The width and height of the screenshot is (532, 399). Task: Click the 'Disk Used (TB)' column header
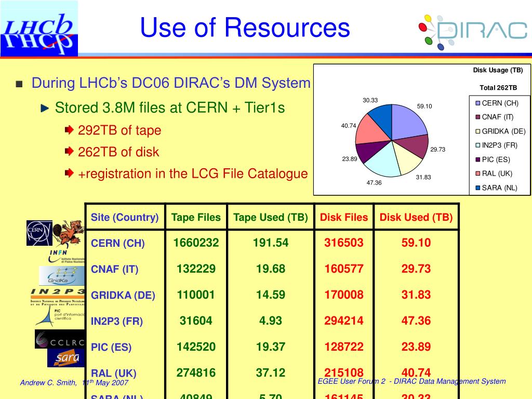tap(416, 217)
